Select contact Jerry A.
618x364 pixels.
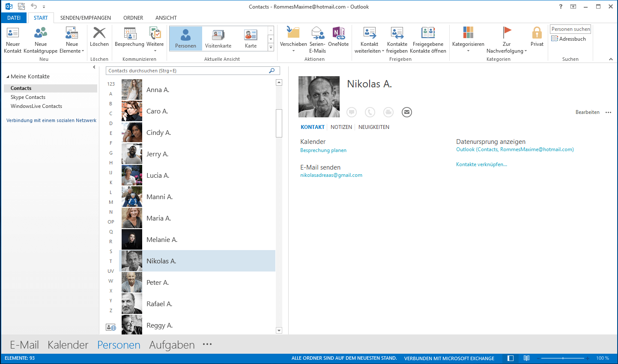197,154
